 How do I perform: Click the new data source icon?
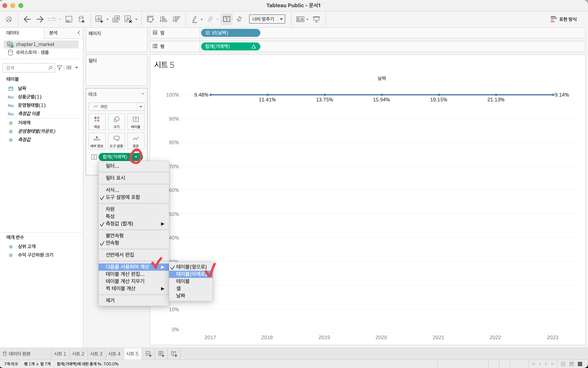[82, 19]
